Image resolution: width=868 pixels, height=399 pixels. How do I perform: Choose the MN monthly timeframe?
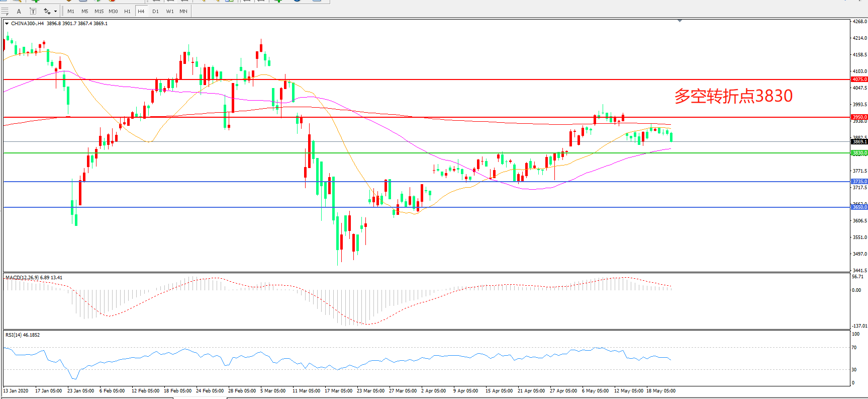point(183,11)
